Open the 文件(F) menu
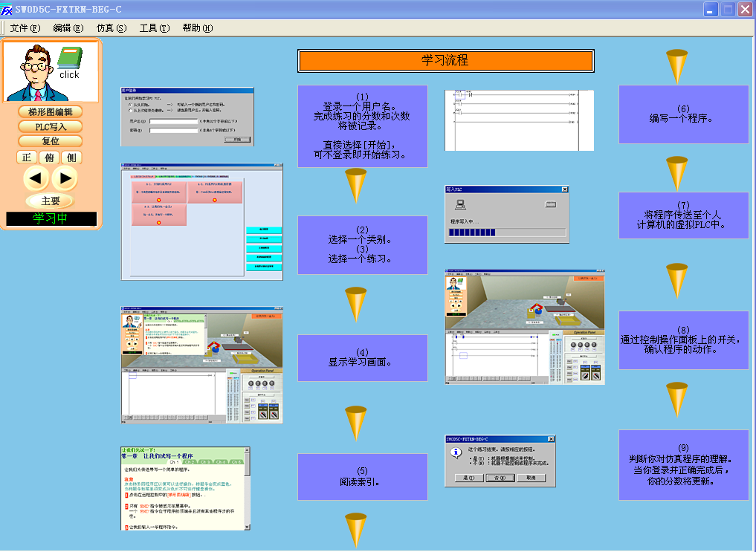The image size is (756, 552). pyautogui.click(x=25, y=28)
